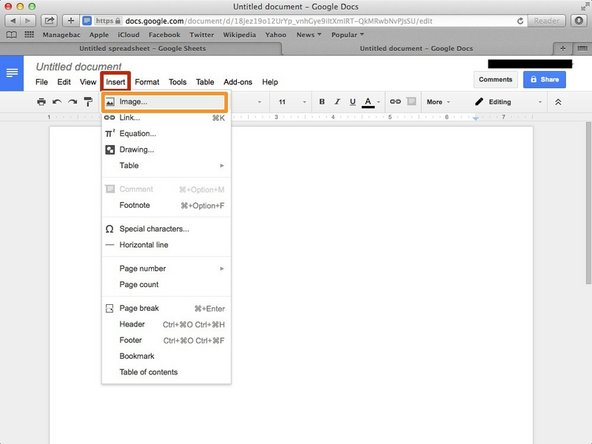The height and width of the screenshot is (444, 592).
Task: Click the blue Share button
Action: click(544, 80)
